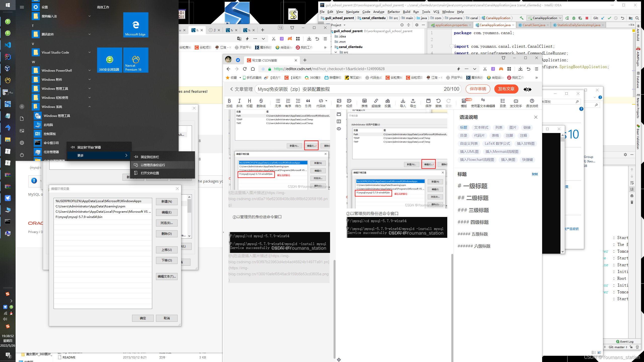This screenshot has height=362, width=644.
Task: Open IntelliJ VCS menu
Action: pos(436,12)
